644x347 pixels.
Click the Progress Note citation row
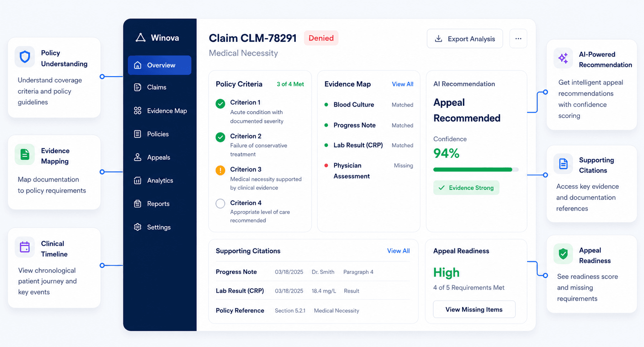pos(313,272)
